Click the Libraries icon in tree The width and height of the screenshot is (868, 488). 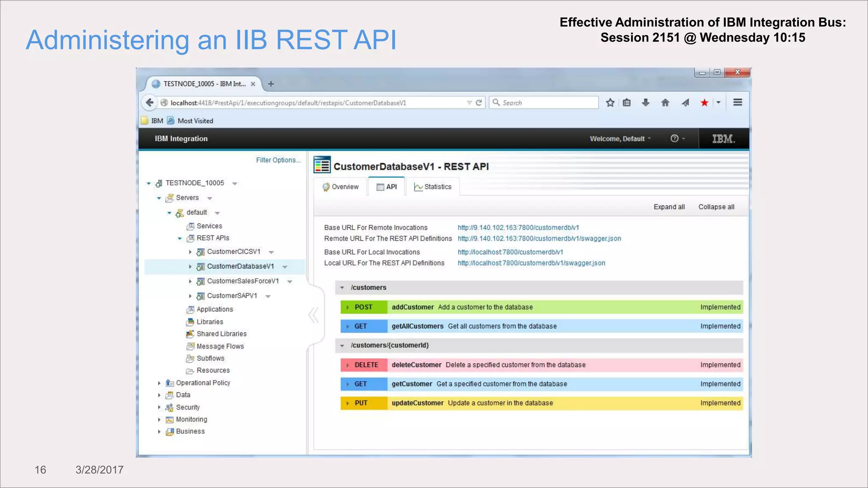190,322
